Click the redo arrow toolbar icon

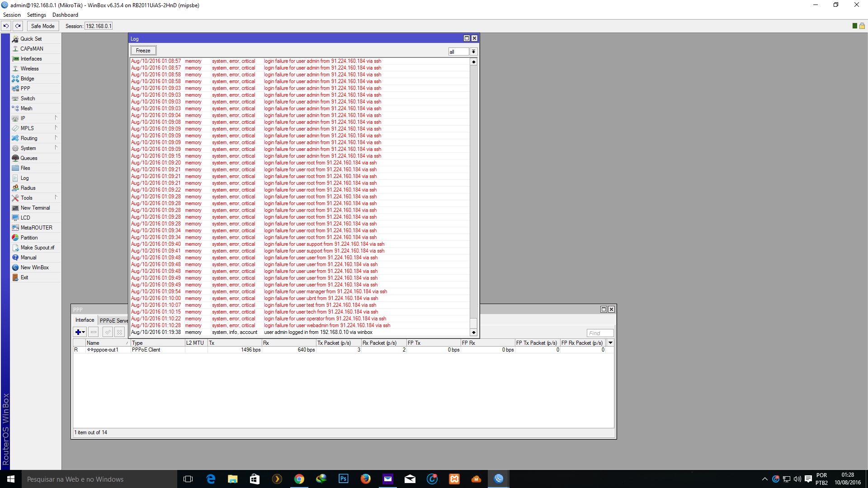(18, 26)
